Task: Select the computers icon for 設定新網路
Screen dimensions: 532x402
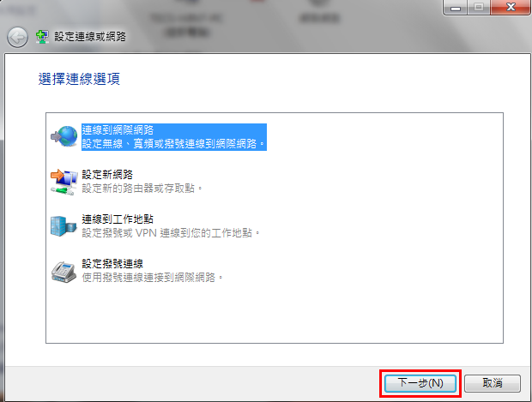Action: [64, 182]
